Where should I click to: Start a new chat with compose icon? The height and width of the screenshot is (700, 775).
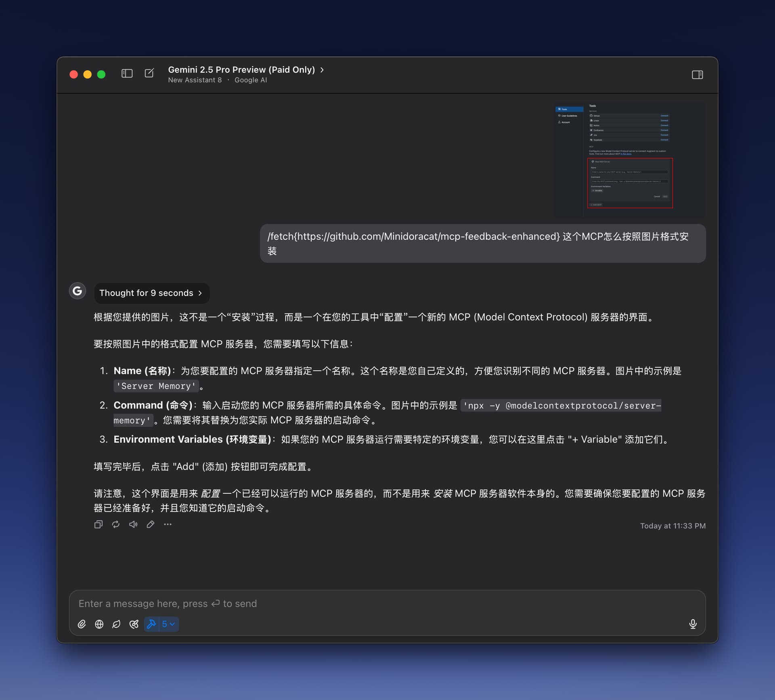[149, 73]
